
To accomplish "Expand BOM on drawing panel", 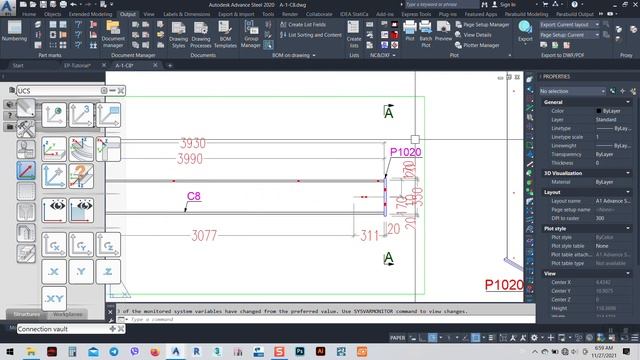I will [294, 55].
